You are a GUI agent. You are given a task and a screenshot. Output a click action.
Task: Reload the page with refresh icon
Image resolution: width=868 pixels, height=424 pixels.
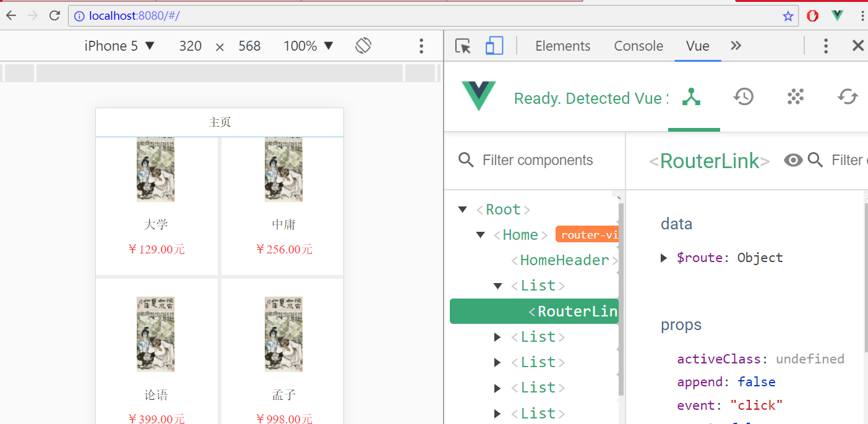[x=54, y=16]
